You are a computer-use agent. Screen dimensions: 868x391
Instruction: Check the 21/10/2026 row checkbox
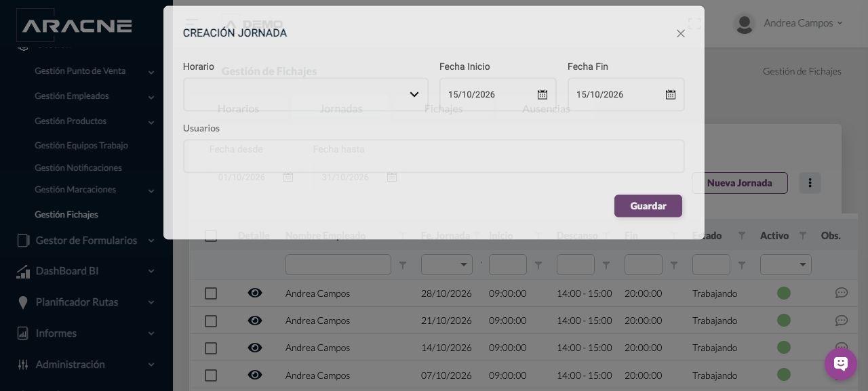[211, 321]
